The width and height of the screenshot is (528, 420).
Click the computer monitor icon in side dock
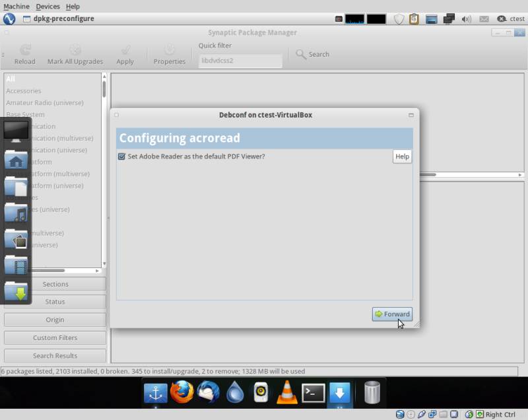(x=16, y=131)
